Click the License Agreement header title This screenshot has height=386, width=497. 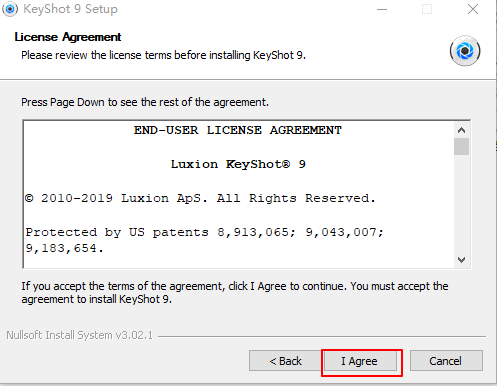68,37
